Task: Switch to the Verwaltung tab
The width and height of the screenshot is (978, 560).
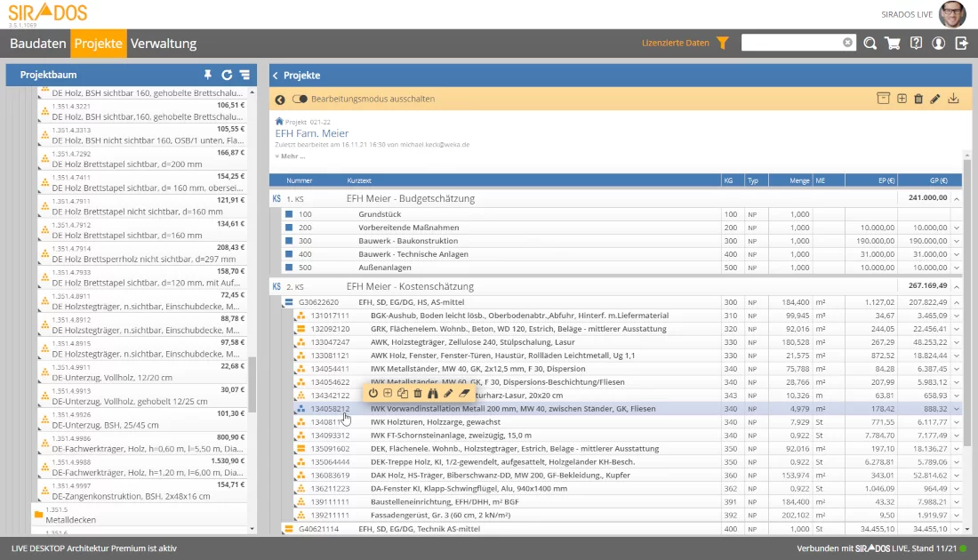Action: [163, 43]
